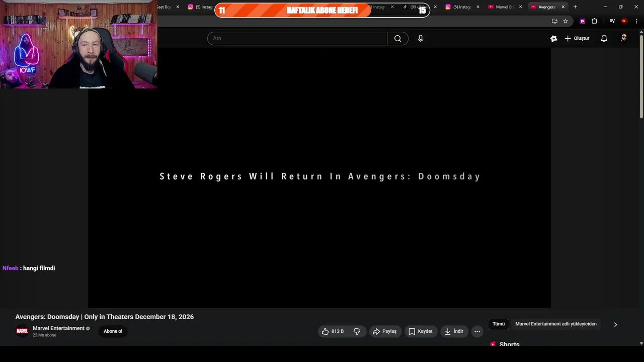644x362 pixels.
Task: Open the YouTube account avatar menu
Action: tap(624, 38)
